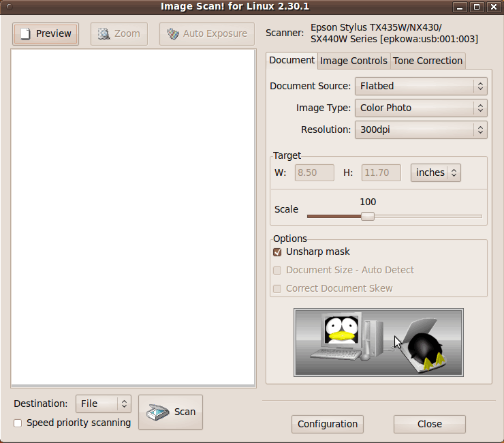Disable the Unsharp mask checkbox
This screenshot has height=443, width=504.
click(x=277, y=252)
